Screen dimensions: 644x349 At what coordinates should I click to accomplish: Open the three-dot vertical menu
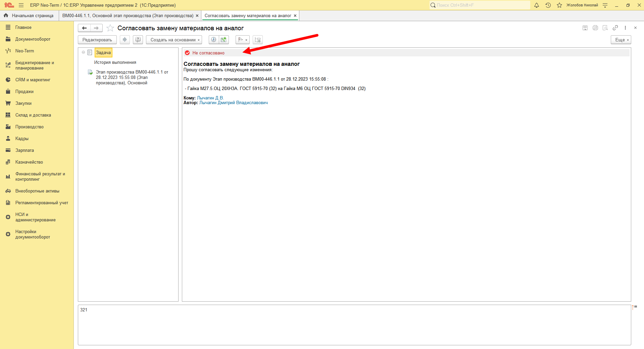(x=625, y=28)
